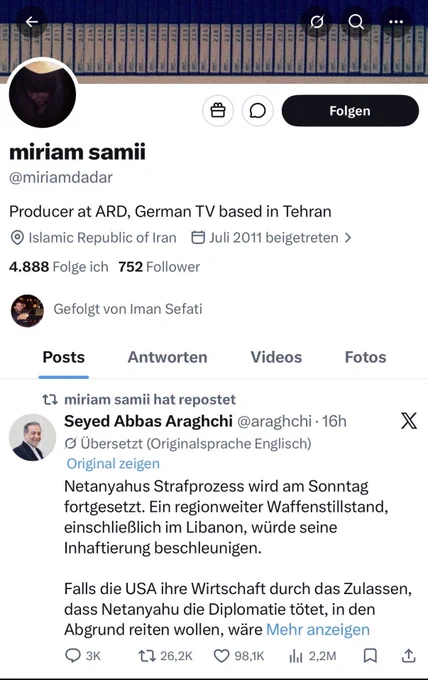The width and height of the screenshot is (428, 680).
Task: Show original text via Original zeigen
Action: coord(113,464)
